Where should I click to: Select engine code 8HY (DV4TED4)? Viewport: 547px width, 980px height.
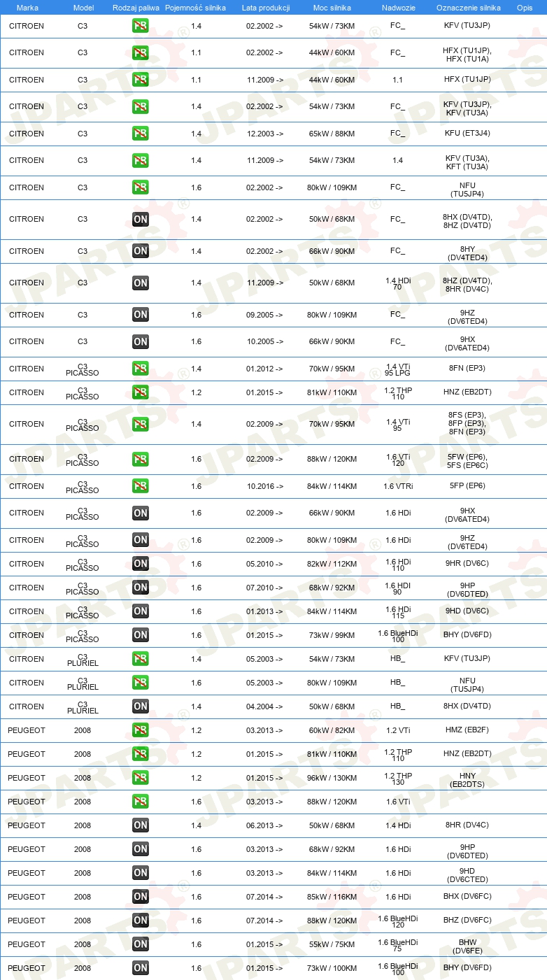(x=467, y=254)
